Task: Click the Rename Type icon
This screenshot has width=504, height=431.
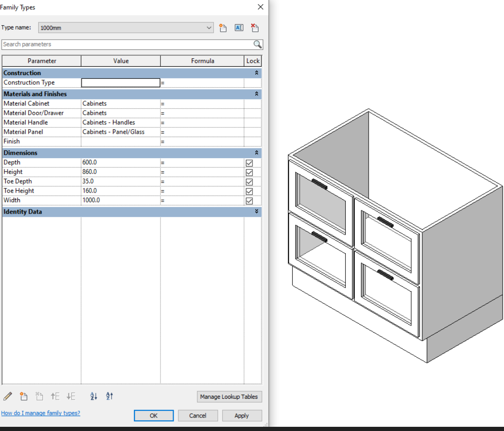Action: point(238,28)
